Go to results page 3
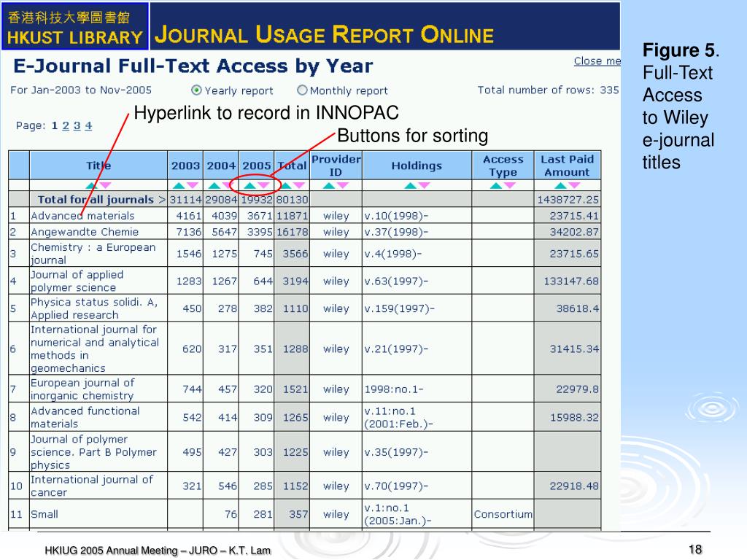This screenshot has width=747, height=560. tap(77, 125)
